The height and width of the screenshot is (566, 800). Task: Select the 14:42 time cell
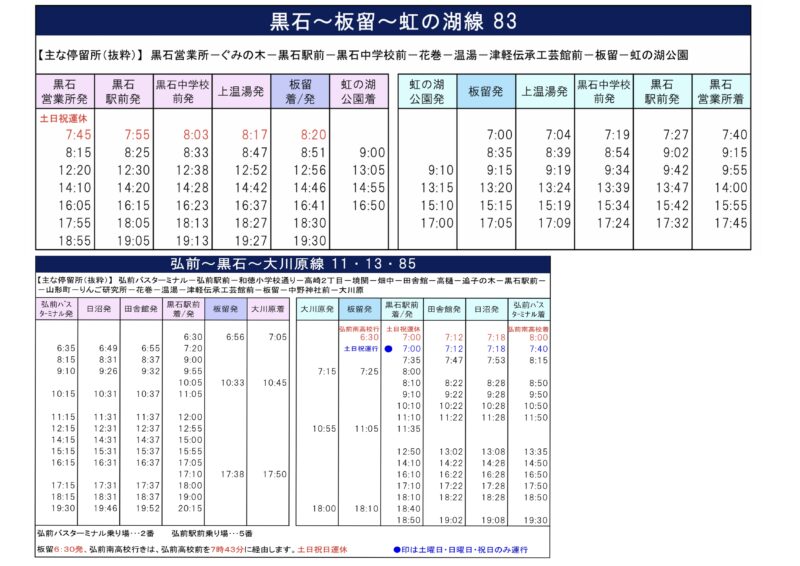tap(251, 188)
